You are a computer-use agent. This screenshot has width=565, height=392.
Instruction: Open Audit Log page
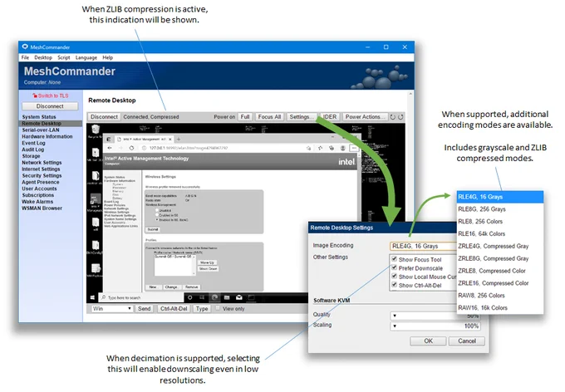click(33, 149)
